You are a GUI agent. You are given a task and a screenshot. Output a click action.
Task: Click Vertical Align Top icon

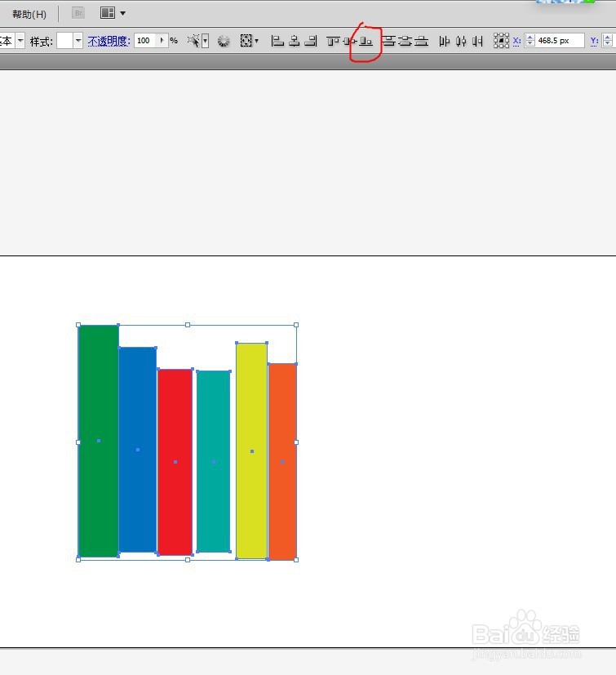333,42
